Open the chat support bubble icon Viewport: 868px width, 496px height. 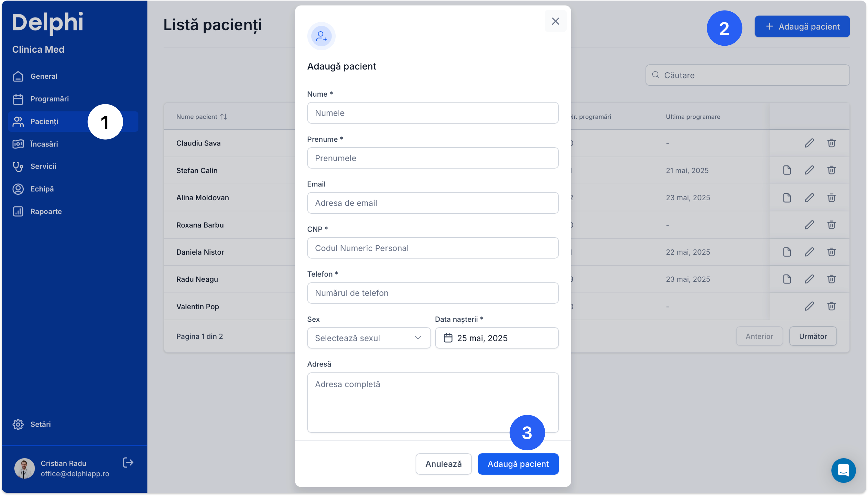tap(843, 471)
